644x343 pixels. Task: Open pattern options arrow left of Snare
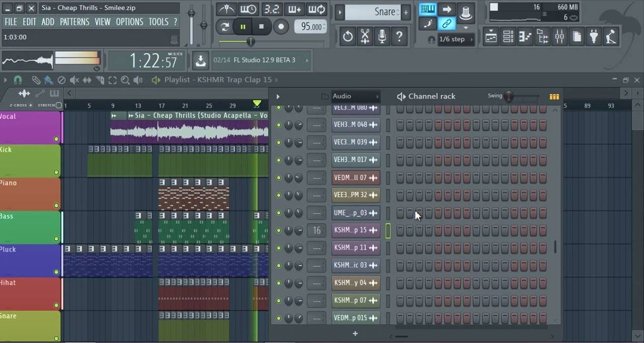[340, 12]
